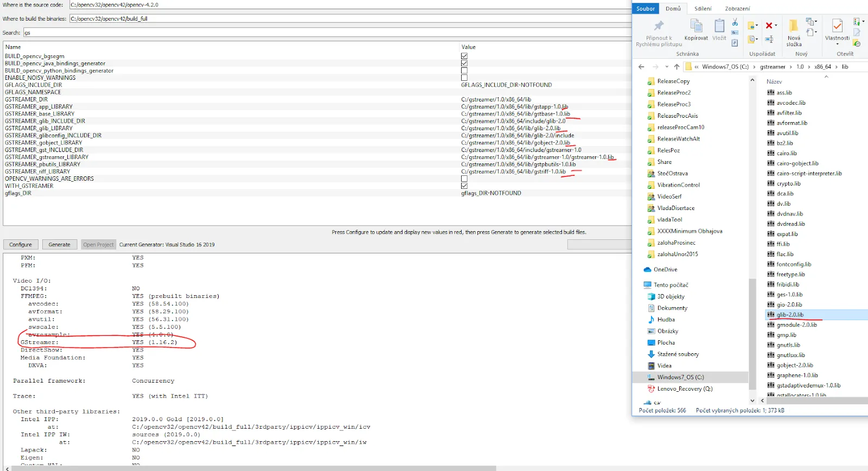868x471 pixels.
Task: Click the Pin to Quick access icon
Action: click(x=659, y=26)
